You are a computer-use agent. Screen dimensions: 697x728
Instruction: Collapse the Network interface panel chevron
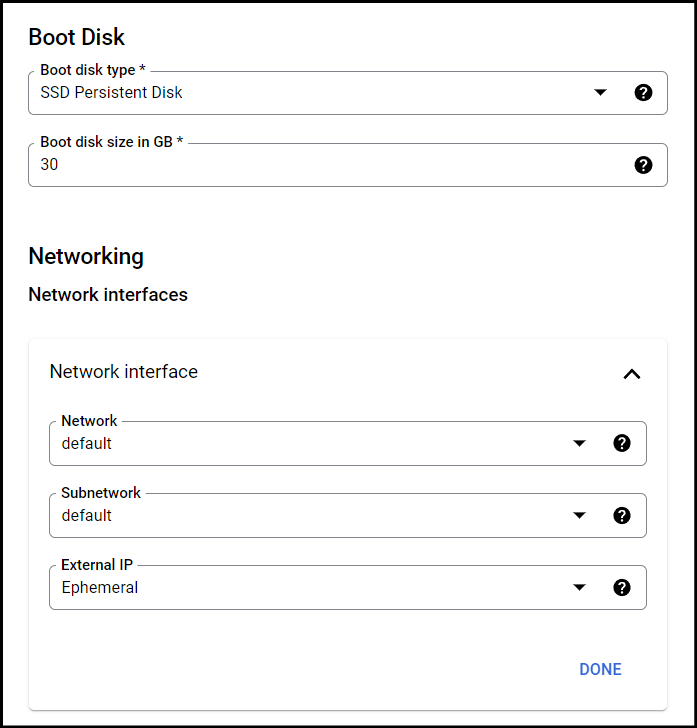pos(632,374)
